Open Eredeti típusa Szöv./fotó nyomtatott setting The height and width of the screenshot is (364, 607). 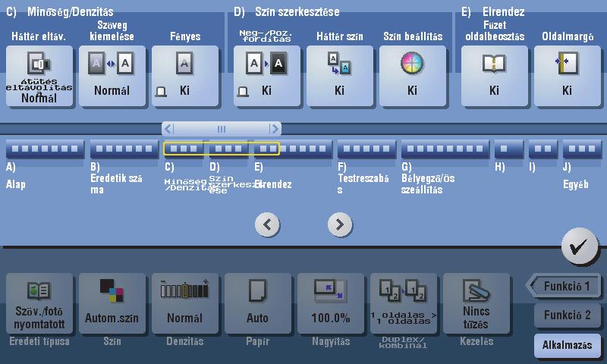(x=39, y=303)
